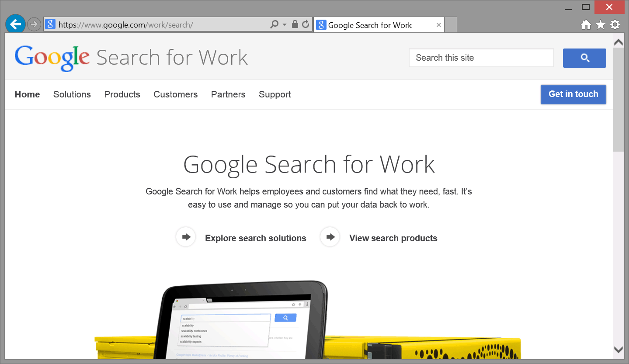The width and height of the screenshot is (629, 364).
Task: Maximize the browser window
Action: (x=586, y=7)
